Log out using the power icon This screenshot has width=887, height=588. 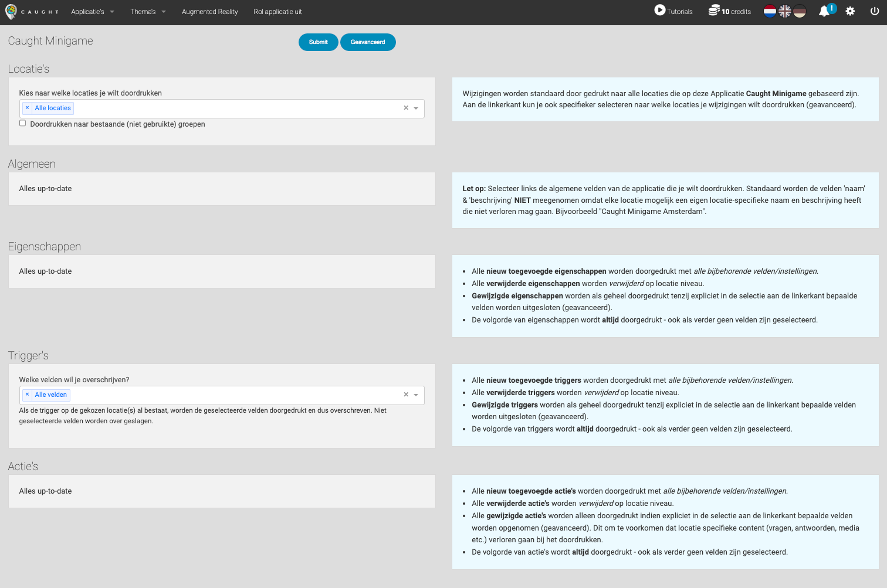pos(874,11)
